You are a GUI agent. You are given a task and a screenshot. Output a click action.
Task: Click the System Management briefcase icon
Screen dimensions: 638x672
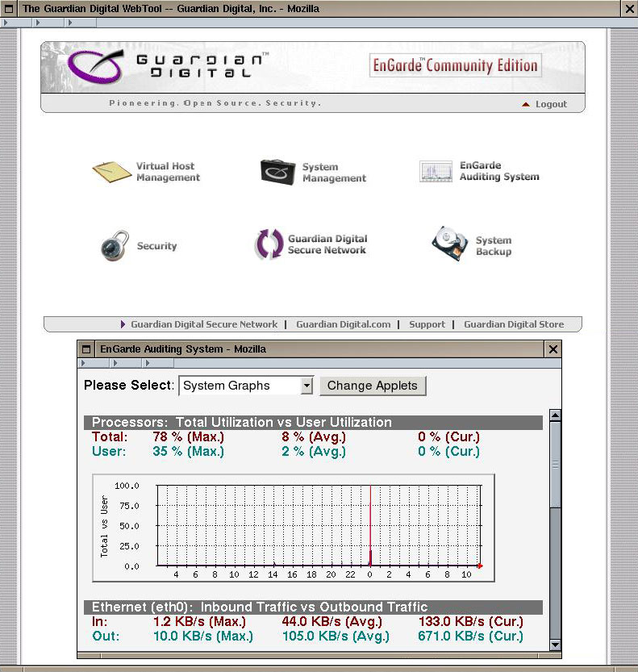[277, 172]
